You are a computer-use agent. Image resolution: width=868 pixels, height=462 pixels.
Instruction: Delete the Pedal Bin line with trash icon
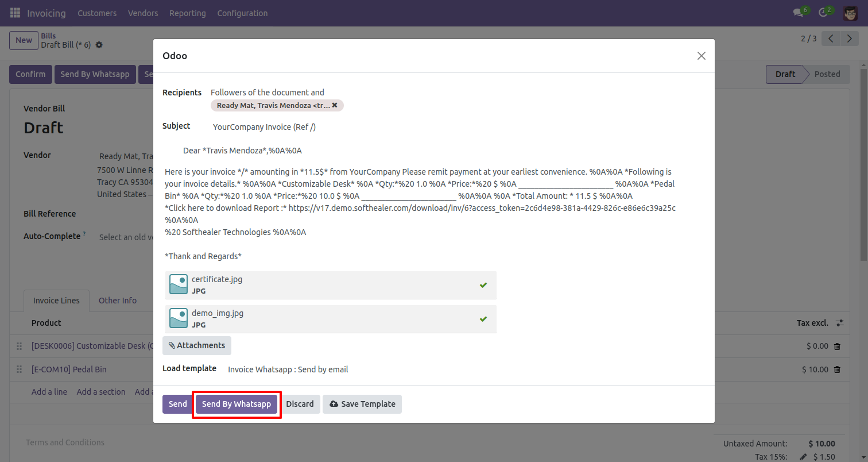pos(837,369)
